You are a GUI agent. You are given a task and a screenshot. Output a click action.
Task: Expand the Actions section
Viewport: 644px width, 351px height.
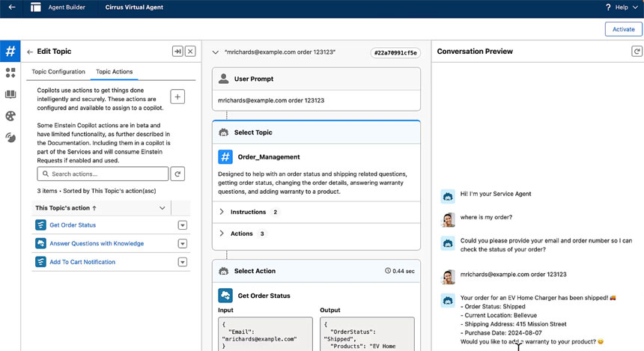click(x=222, y=234)
